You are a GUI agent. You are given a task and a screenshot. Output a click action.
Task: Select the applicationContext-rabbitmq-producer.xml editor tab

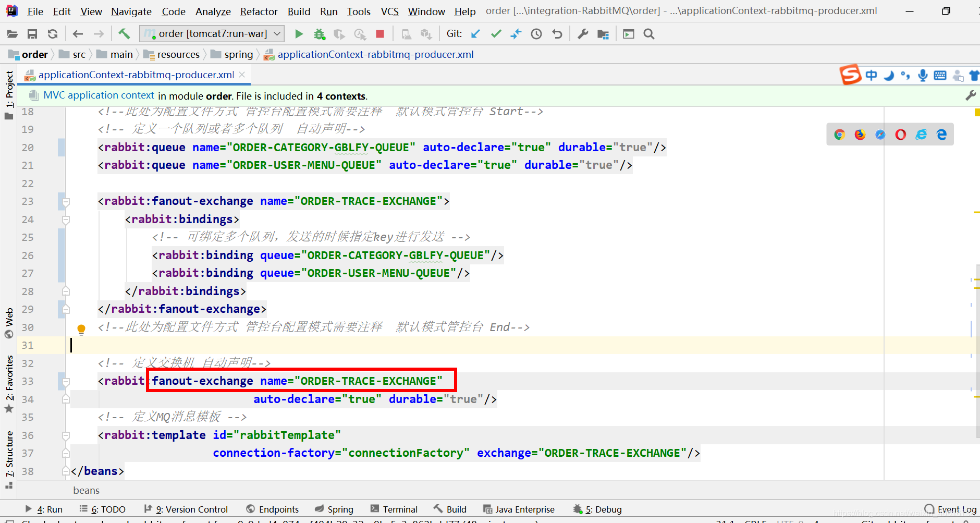click(136, 75)
